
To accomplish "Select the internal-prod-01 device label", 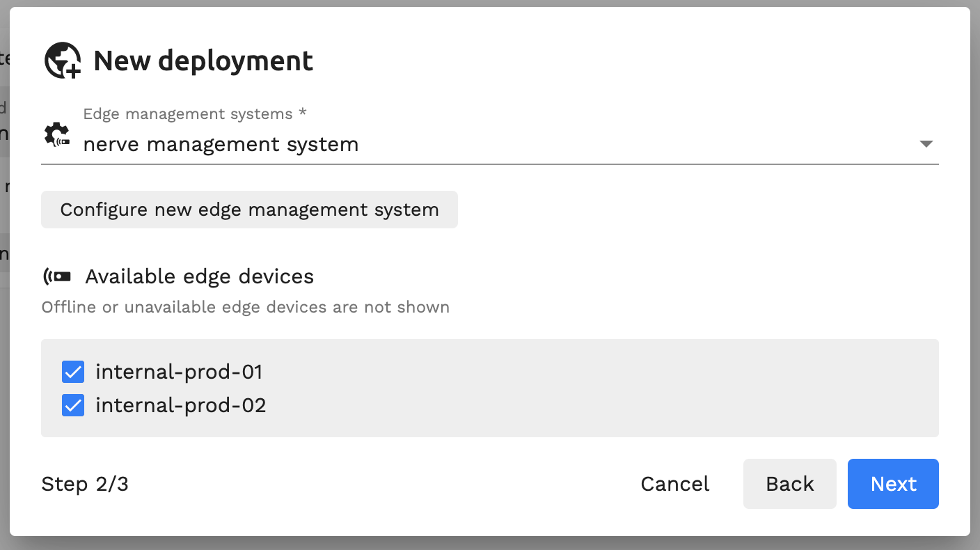I will coord(179,372).
